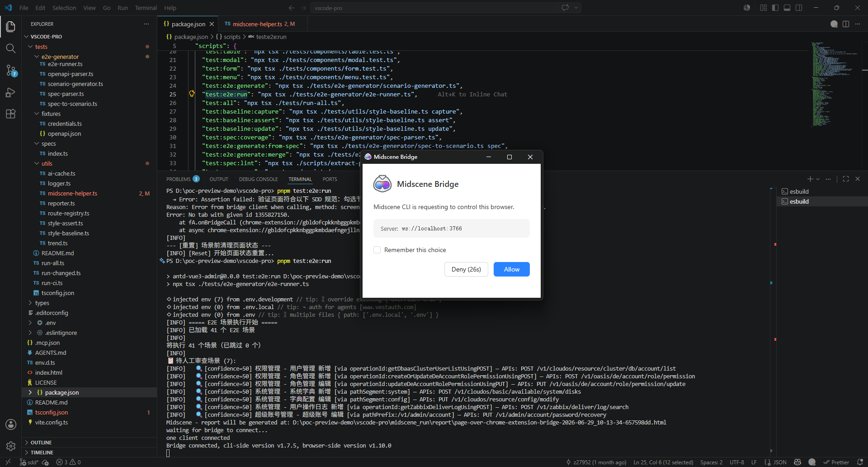Go forward using the title bar arrow
868x467 pixels.
[x=303, y=8]
